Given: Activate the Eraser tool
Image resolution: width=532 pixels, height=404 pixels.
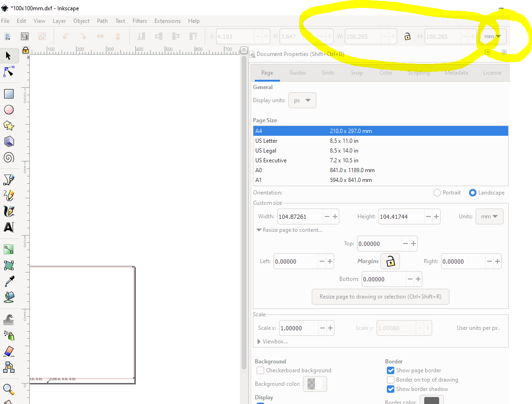Looking at the screenshot, I should [x=9, y=351].
